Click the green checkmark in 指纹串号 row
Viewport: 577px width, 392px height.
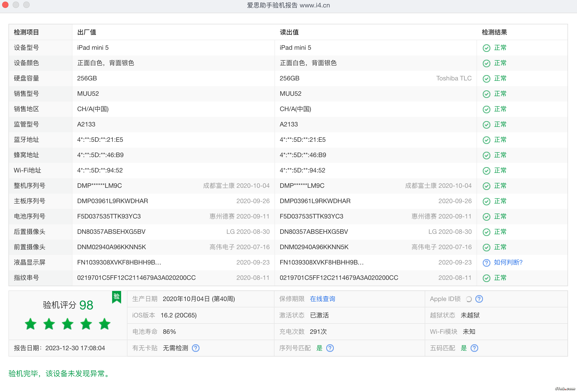(486, 278)
